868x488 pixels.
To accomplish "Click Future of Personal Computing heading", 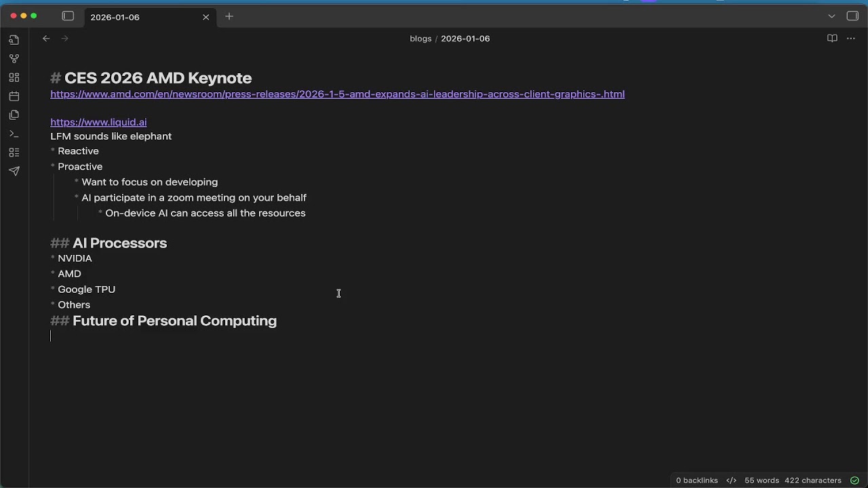I will [x=174, y=321].
